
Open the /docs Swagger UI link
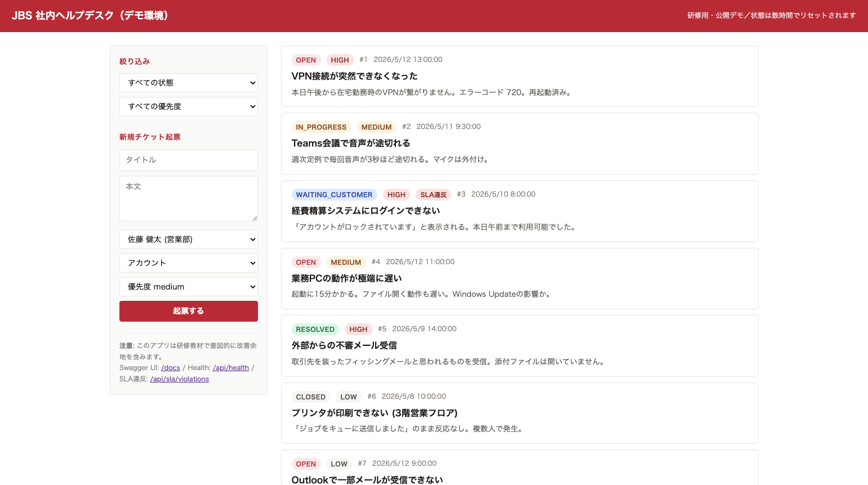coord(171,368)
